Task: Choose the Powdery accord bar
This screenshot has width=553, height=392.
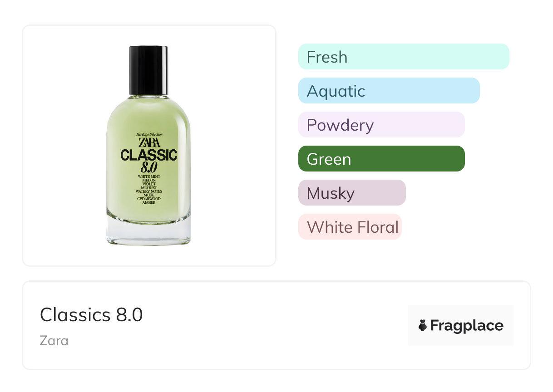Action: click(x=381, y=125)
